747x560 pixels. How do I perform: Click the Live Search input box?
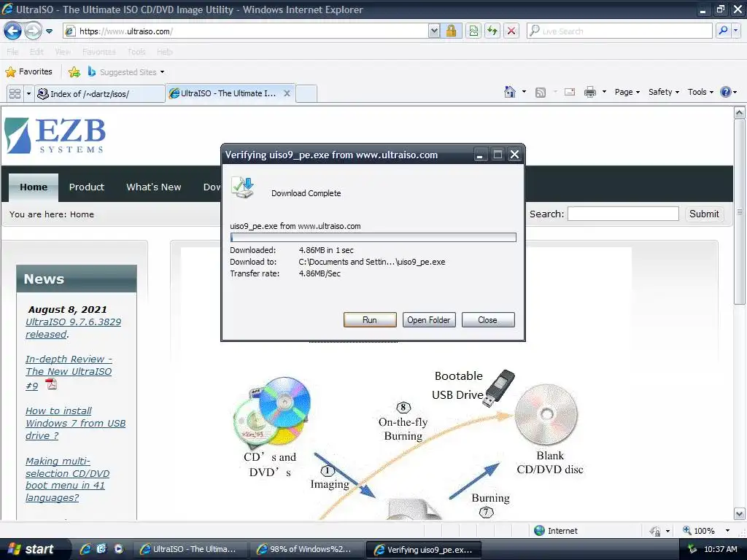pos(619,31)
